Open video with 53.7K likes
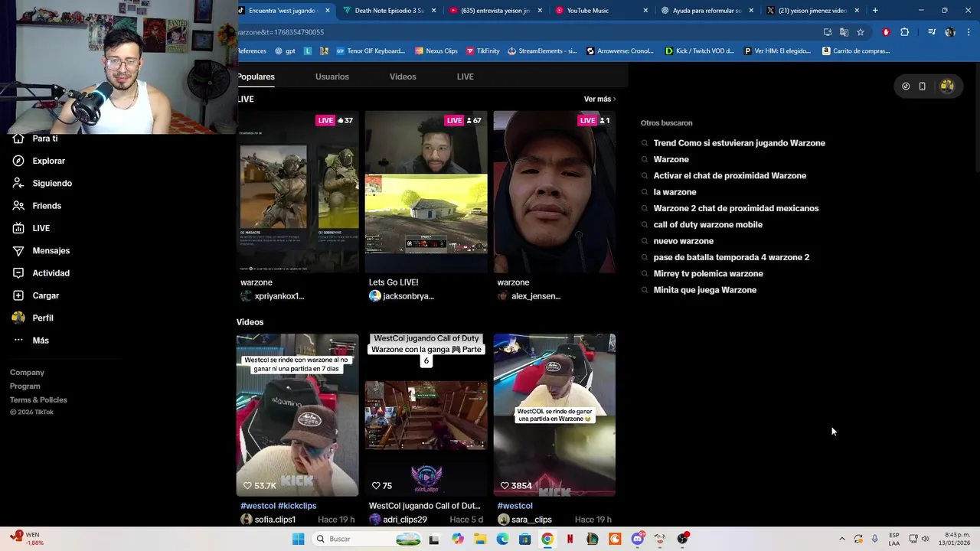980x551 pixels. (x=297, y=415)
